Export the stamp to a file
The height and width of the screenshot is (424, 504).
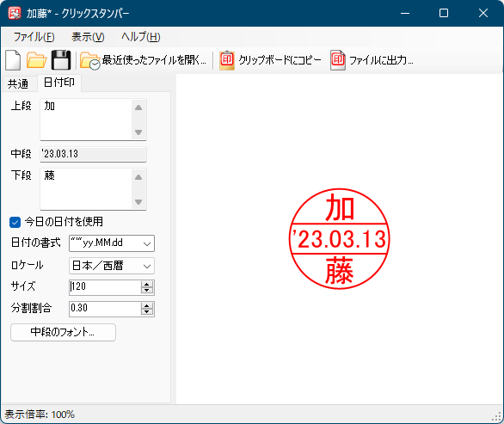[372, 60]
